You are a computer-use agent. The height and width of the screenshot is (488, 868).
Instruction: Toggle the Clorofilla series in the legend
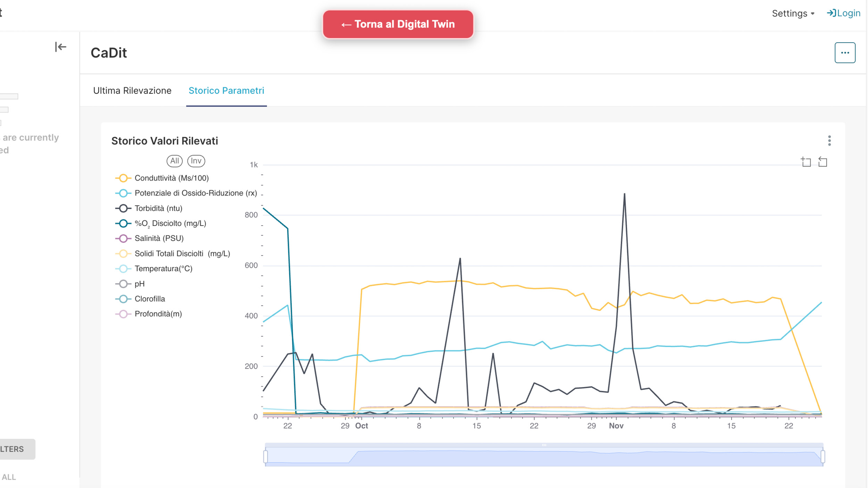(150, 299)
